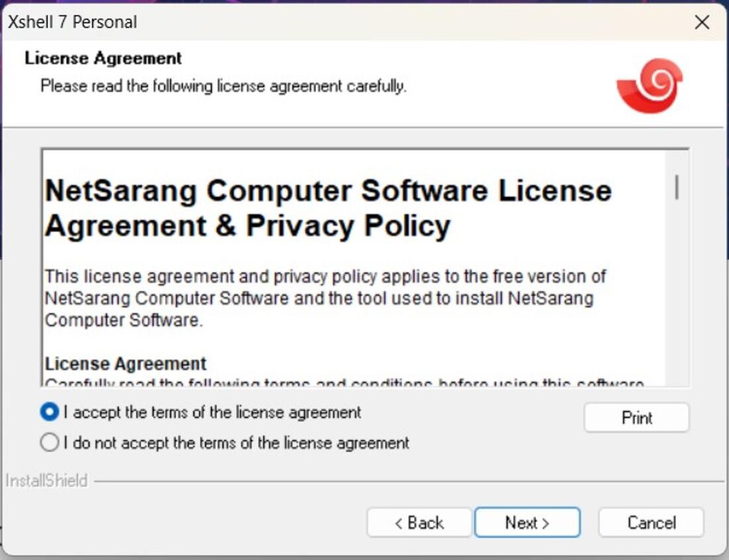729x560 pixels.
Task: Cancel the Xshell installation
Action: (x=651, y=523)
